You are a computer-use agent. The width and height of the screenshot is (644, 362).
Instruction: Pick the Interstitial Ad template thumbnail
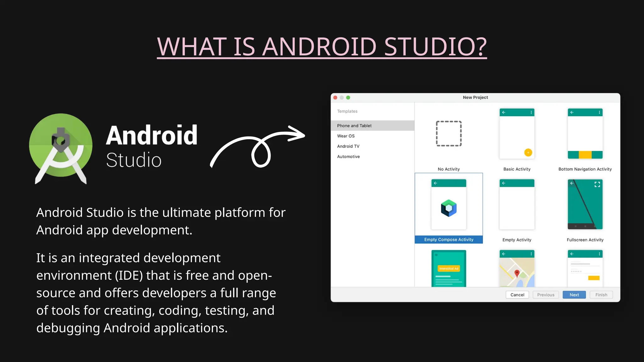(449, 268)
